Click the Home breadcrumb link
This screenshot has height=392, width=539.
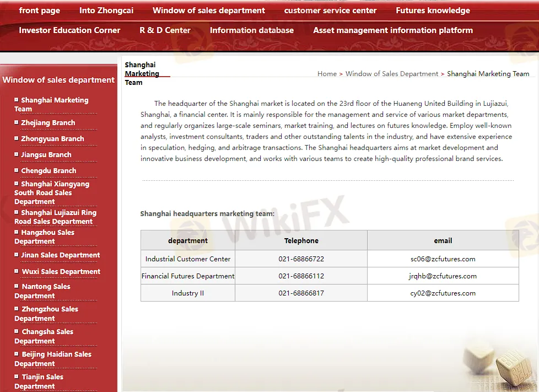tap(327, 74)
